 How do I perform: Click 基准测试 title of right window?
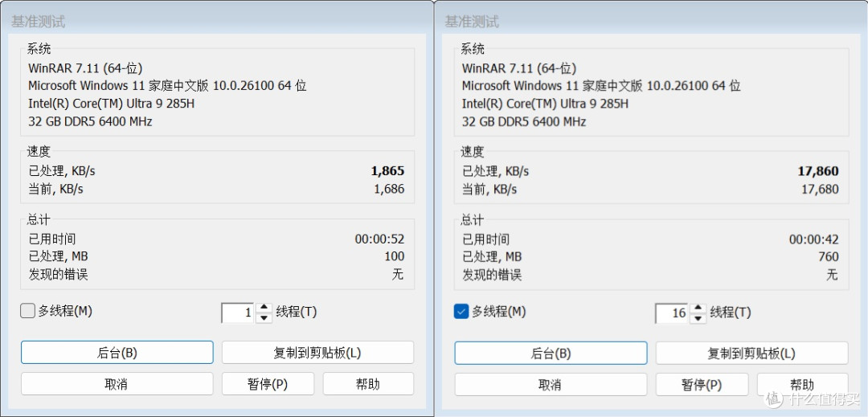[x=473, y=22]
